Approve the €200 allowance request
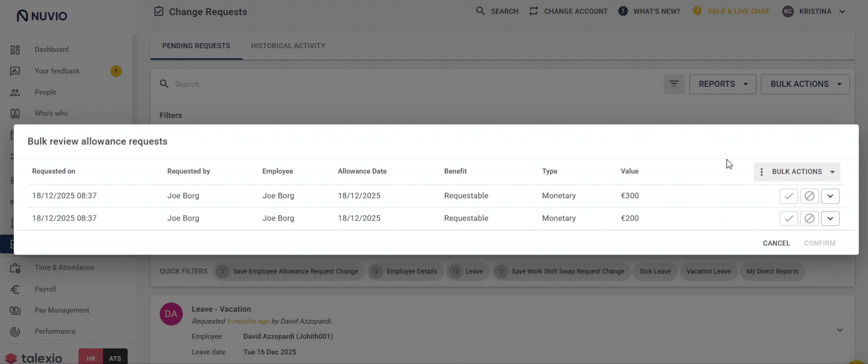This screenshot has width=868, height=364. tap(788, 218)
